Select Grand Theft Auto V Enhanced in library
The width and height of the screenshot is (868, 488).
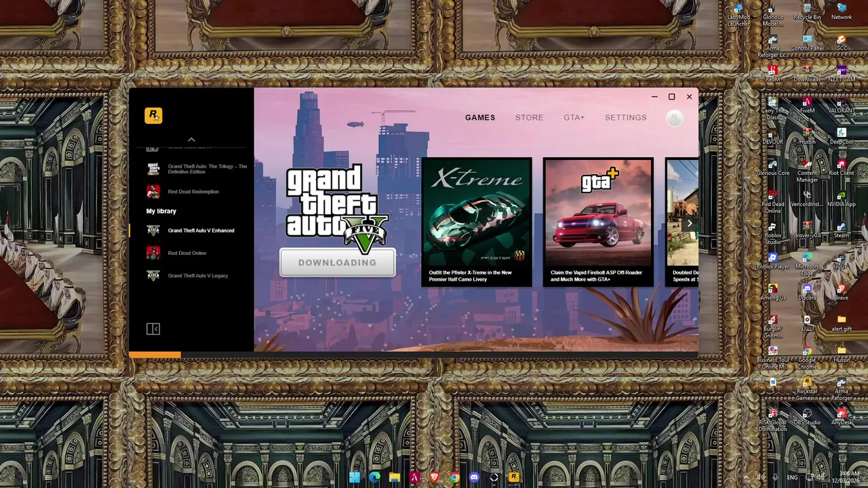[x=191, y=230]
